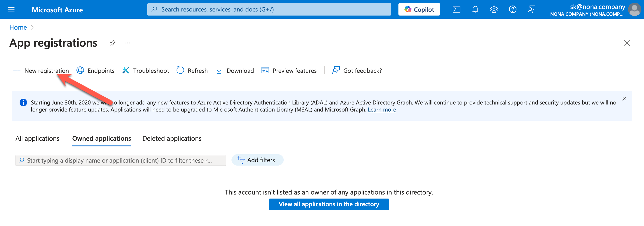This screenshot has width=644, height=226.
Task: Switch to the Deleted applications tab
Action: point(172,138)
